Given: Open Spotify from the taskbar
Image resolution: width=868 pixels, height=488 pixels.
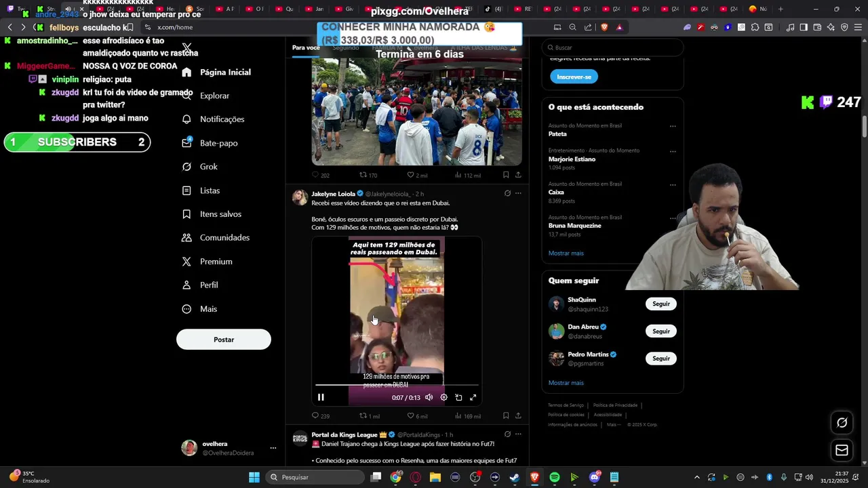Looking at the screenshot, I should pos(555,477).
